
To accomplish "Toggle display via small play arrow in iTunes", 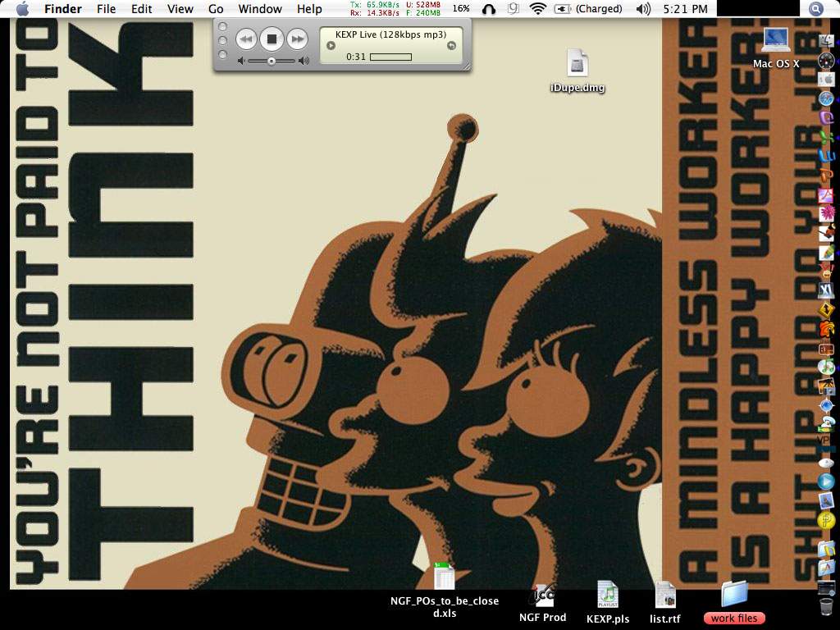I will 331,46.
